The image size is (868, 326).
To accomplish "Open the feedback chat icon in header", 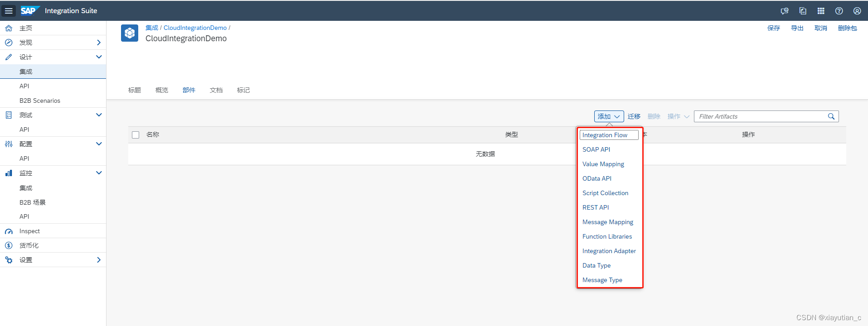I will point(785,11).
